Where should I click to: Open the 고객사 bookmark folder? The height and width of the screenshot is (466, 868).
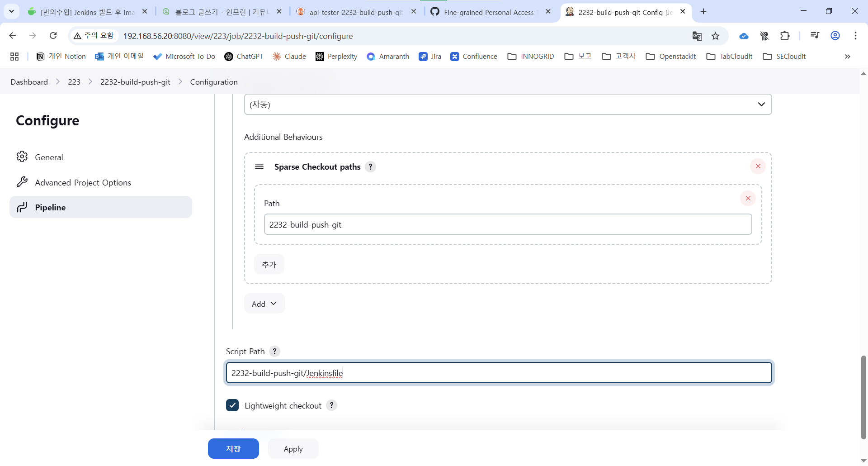click(619, 57)
